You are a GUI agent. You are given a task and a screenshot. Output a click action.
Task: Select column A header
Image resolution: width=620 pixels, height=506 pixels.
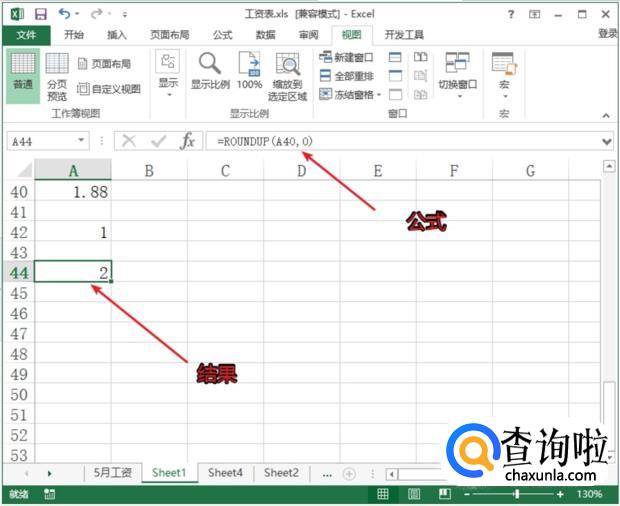point(73,170)
